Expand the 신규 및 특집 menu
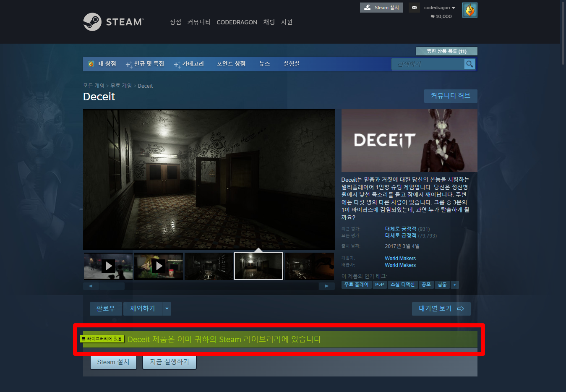Viewport: 566px width, 392px height. point(145,64)
